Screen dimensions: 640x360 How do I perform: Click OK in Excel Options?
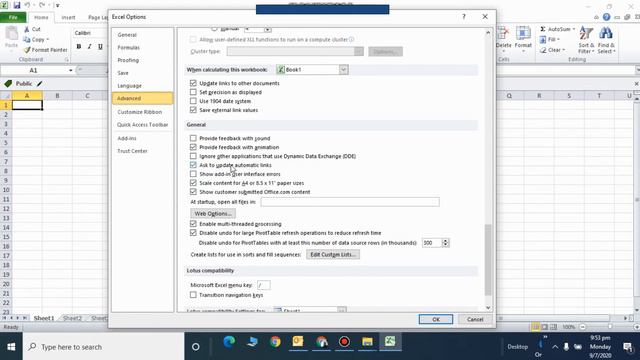coord(436,319)
